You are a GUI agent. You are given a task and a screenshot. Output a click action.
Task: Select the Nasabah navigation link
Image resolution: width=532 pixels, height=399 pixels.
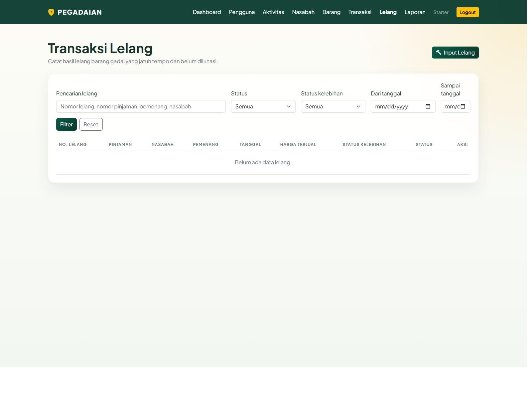tap(303, 12)
